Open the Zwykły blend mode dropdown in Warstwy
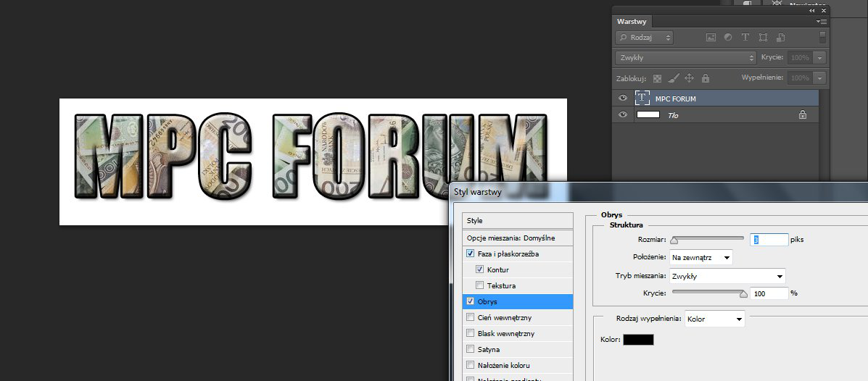 point(686,57)
